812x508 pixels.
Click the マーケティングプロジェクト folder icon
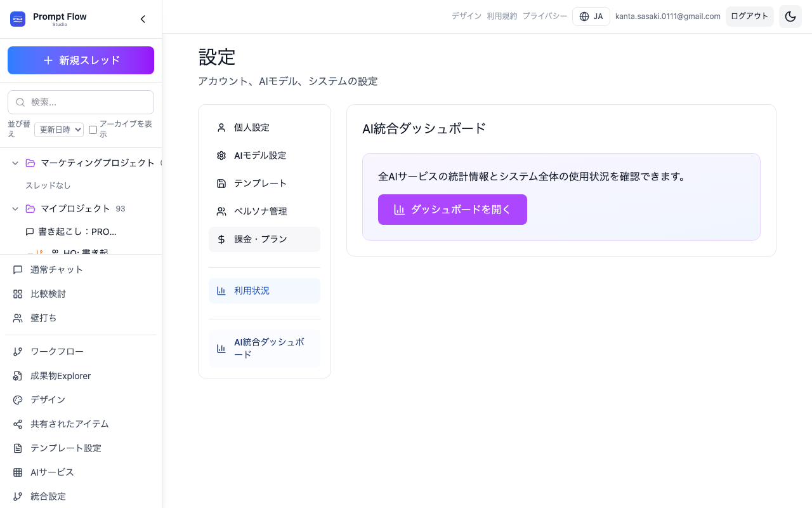click(x=30, y=163)
